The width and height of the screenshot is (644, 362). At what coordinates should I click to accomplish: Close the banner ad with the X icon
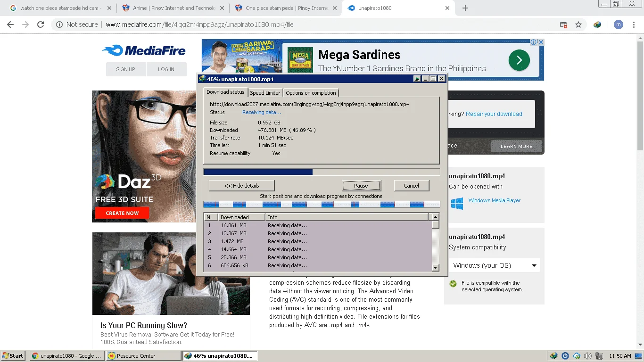[541, 42]
